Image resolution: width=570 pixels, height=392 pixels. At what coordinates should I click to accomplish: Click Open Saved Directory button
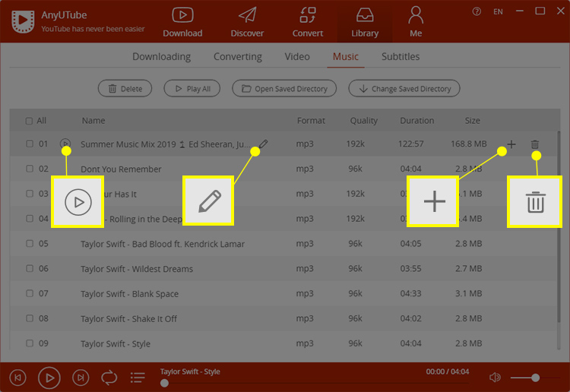click(x=284, y=89)
